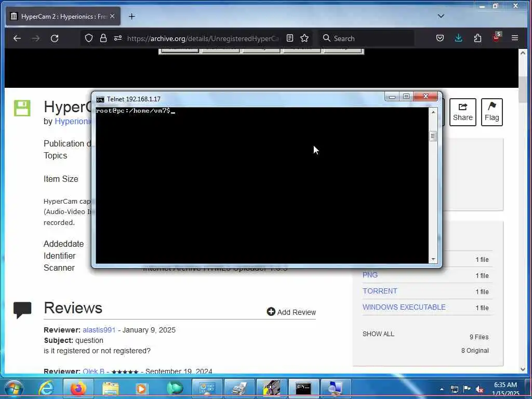The width and height of the screenshot is (532, 399).
Task: Switch to Firefox on the taskbar
Action: [x=78, y=389]
